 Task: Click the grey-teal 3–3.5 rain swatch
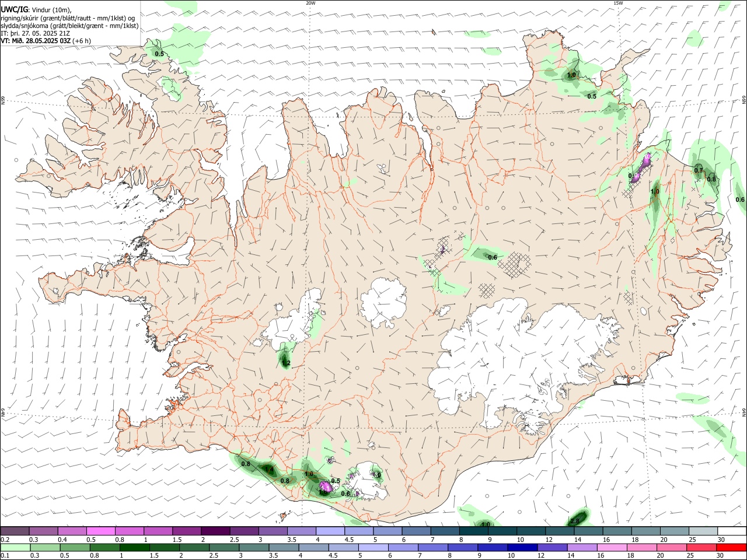[x=254, y=547]
